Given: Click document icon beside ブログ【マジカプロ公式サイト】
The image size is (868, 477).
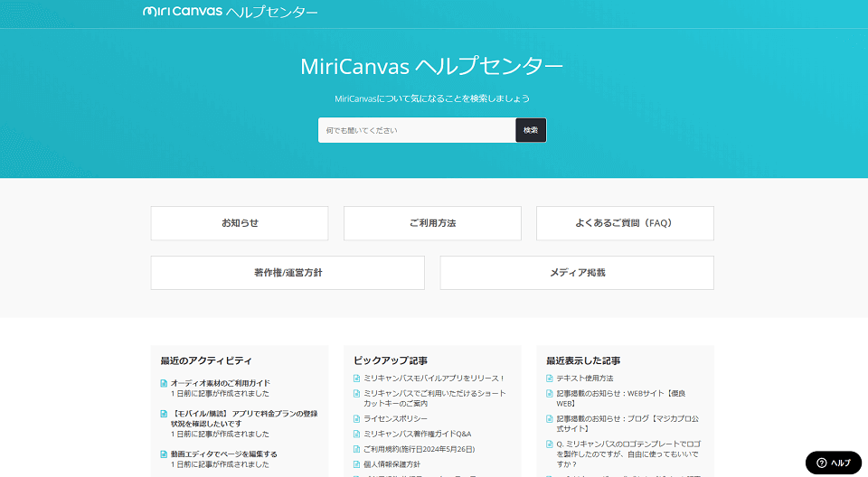Looking at the screenshot, I should (x=549, y=418).
